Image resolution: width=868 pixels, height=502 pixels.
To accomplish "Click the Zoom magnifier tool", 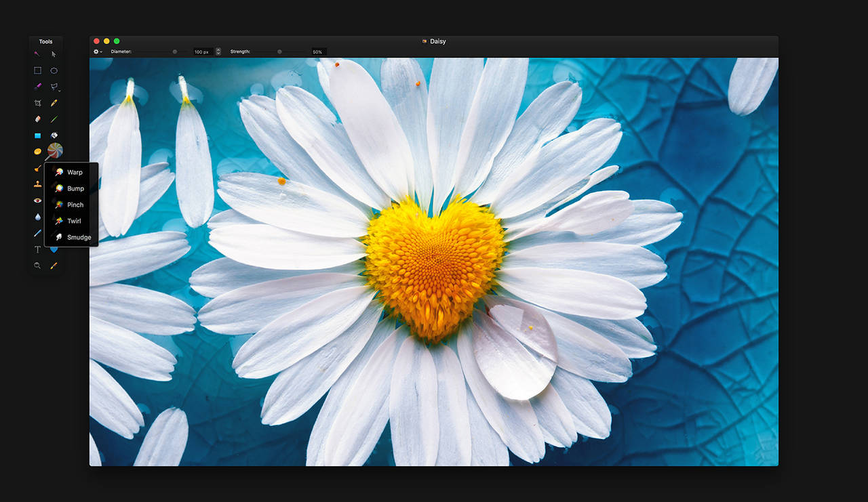I will (x=37, y=266).
